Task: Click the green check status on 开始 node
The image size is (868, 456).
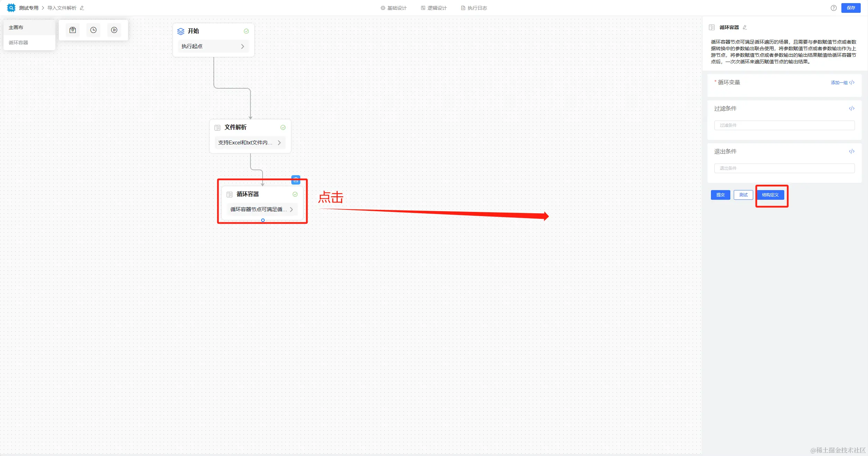Action: [x=246, y=31]
